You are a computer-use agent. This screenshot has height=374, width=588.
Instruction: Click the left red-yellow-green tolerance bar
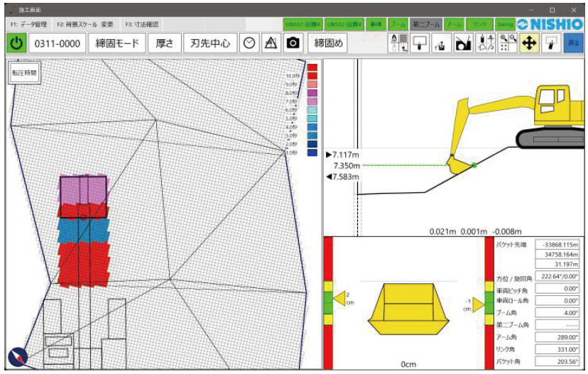[x=328, y=303]
